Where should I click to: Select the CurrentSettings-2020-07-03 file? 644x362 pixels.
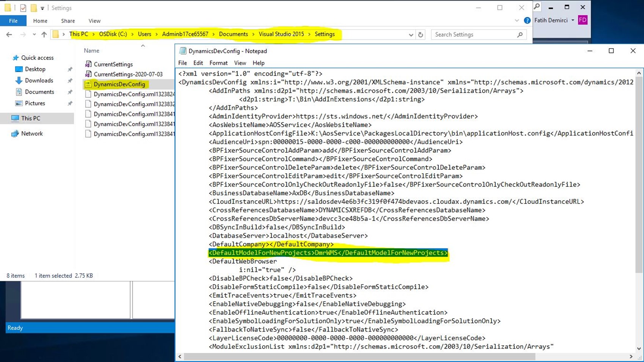click(x=128, y=74)
